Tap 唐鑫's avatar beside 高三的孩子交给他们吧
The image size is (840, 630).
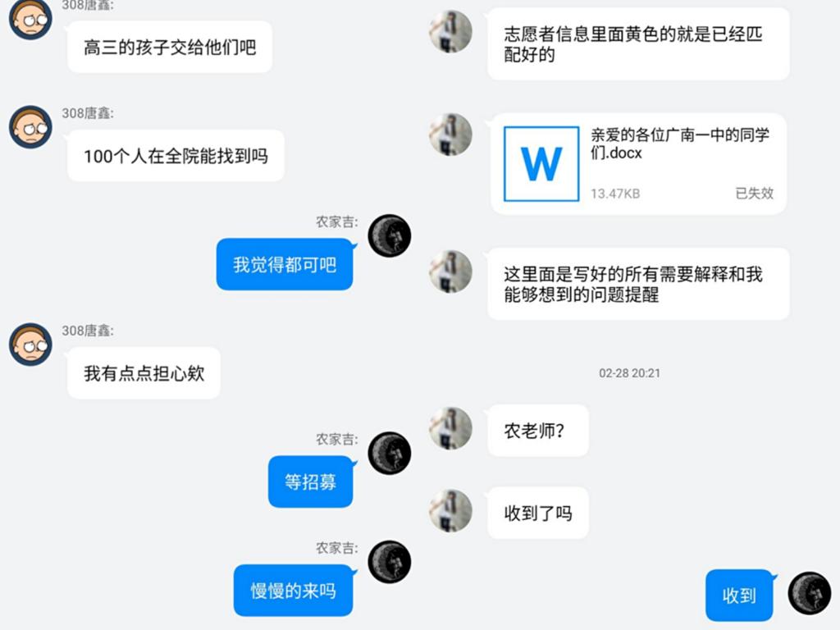point(30,20)
